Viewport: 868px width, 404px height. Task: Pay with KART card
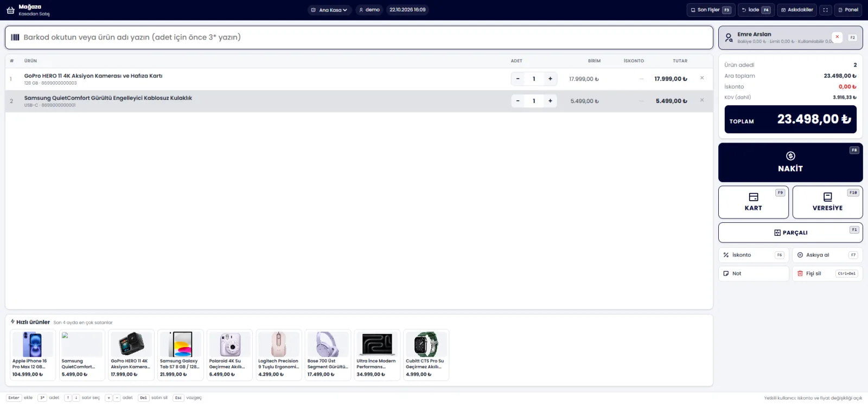pos(754,202)
